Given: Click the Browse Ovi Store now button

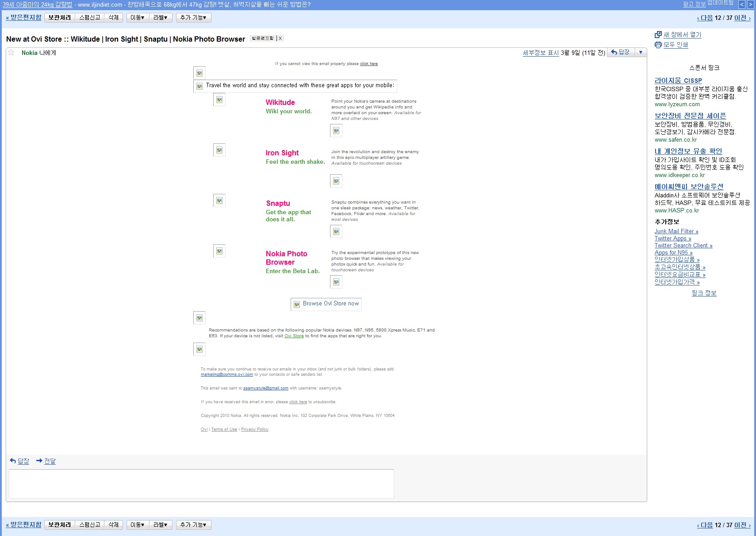Looking at the screenshot, I should pos(326,304).
